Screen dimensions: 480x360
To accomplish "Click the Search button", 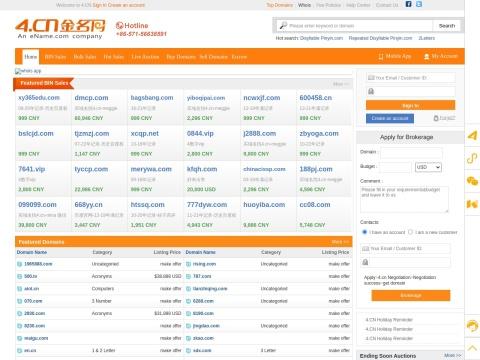I will 447,26.
